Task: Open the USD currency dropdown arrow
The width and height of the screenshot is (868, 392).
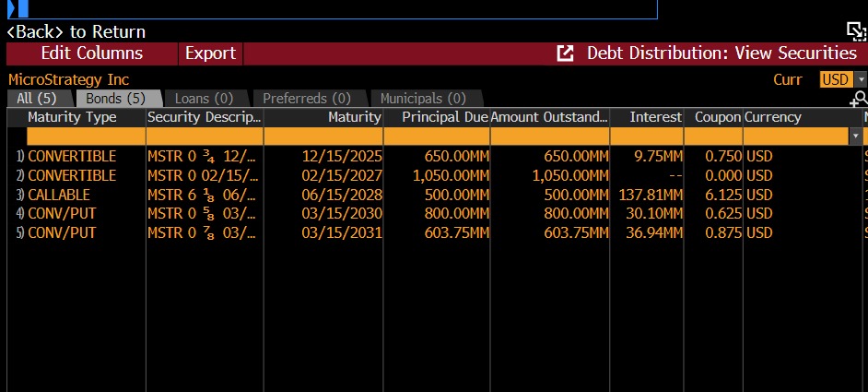Action: [861, 80]
